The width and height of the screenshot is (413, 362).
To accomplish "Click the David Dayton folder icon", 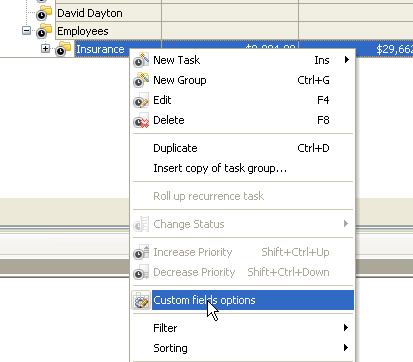I will coord(44,13).
